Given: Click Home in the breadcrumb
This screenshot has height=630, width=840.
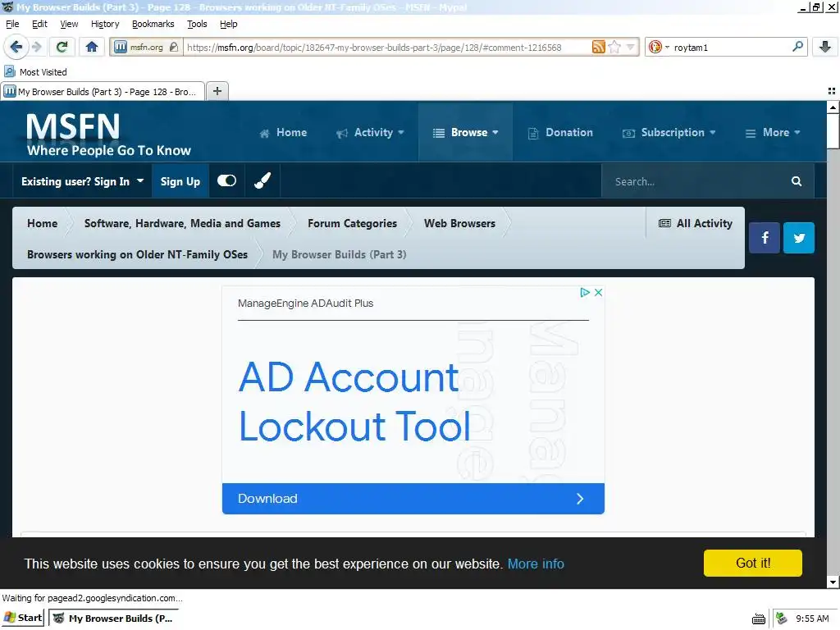Looking at the screenshot, I should pyautogui.click(x=43, y=223).
